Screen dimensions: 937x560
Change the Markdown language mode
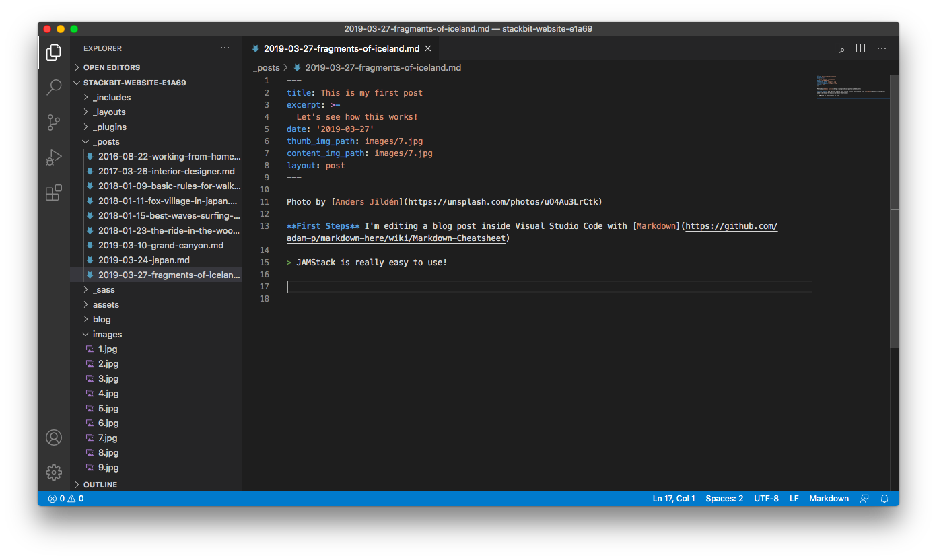click(829, 499)
